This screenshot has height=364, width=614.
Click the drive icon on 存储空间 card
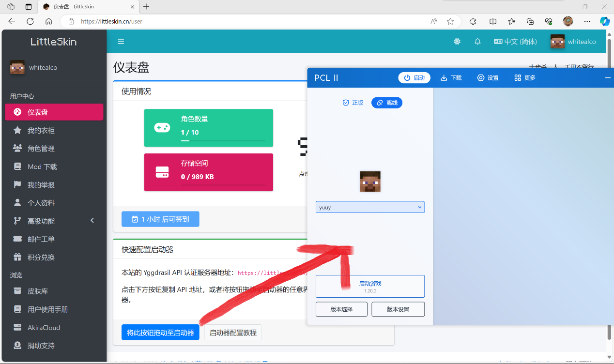click(x=162, y=172)
